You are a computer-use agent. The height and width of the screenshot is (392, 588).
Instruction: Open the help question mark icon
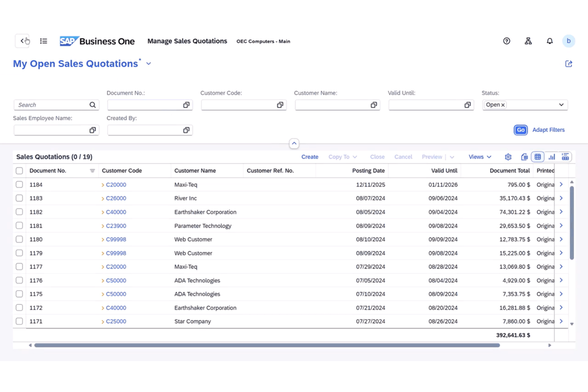[507, 41]
